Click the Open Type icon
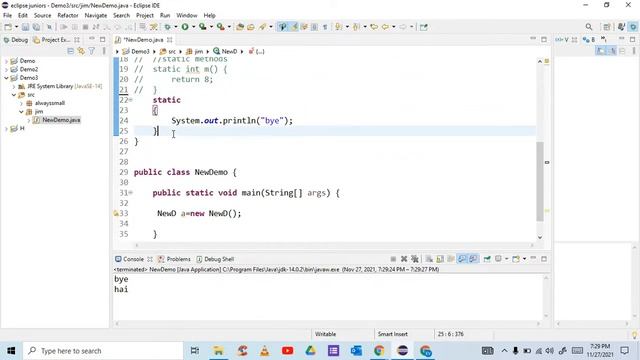Viewport: 640px width, 360px height. coord(240,27)
